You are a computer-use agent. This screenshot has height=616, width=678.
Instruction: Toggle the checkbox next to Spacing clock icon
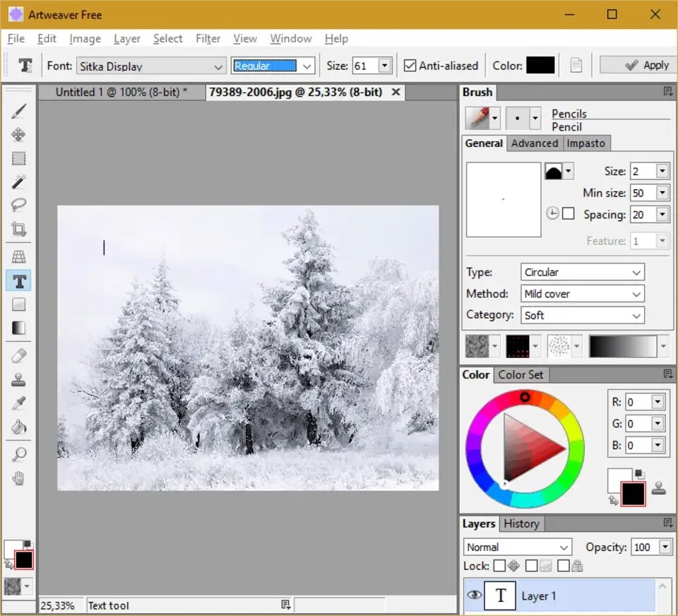click(568, 213)
